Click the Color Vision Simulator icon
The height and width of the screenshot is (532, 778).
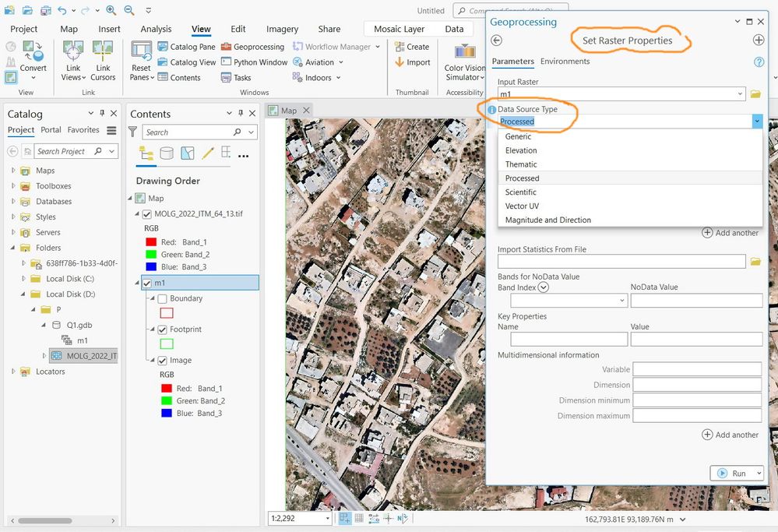point(465,51)
